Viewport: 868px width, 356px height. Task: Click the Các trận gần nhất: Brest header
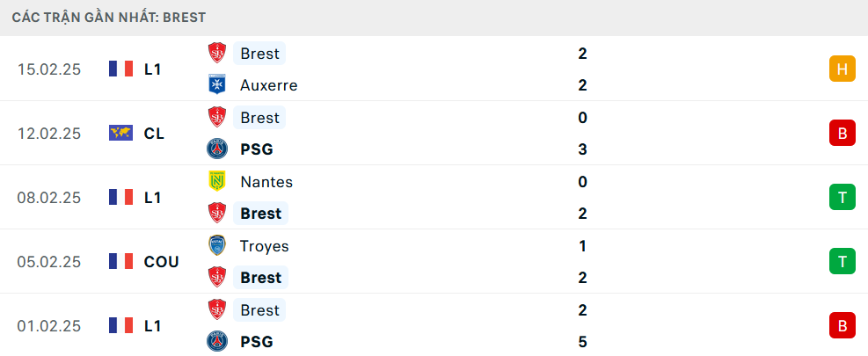click(x=110, y=17)
